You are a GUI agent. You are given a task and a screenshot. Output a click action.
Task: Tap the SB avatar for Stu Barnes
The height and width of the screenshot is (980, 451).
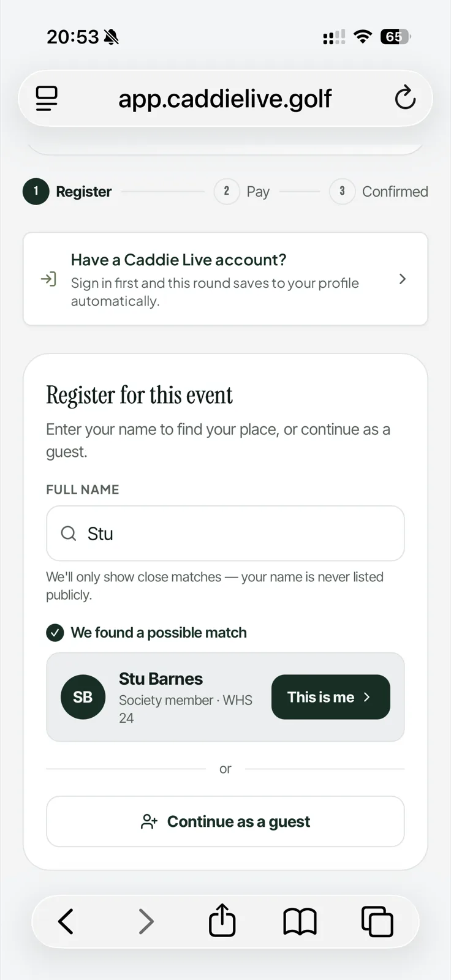pos(83,697)
